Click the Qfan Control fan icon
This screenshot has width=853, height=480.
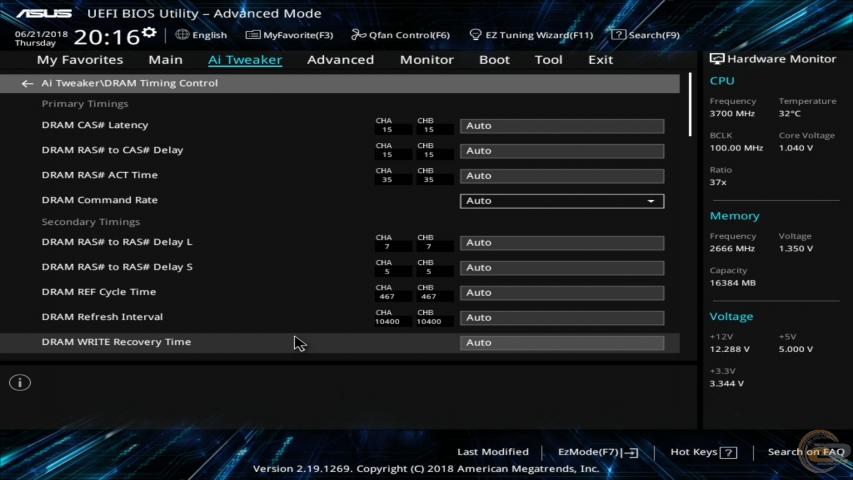[x=358, y=35]
